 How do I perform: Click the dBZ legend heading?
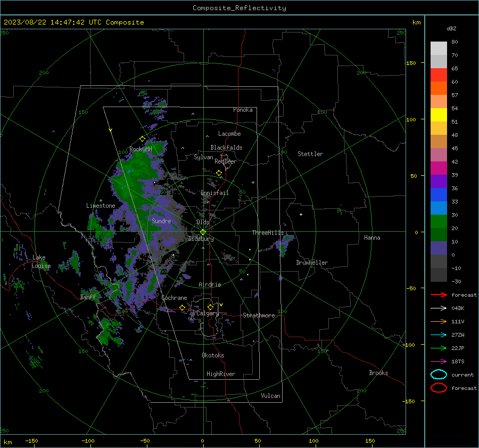(x=451, y=28)
